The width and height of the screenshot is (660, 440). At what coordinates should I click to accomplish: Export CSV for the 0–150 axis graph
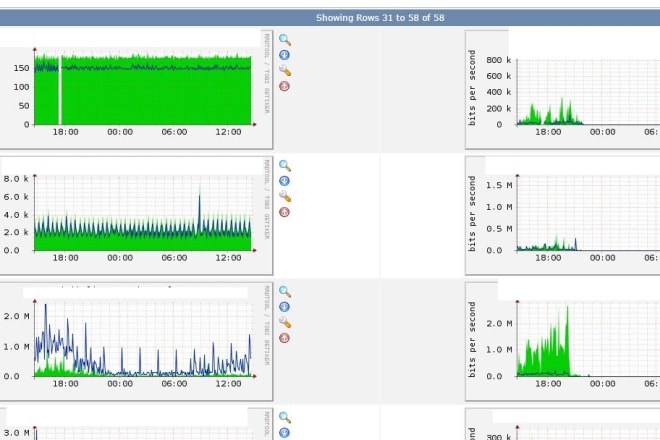[285, 55]
